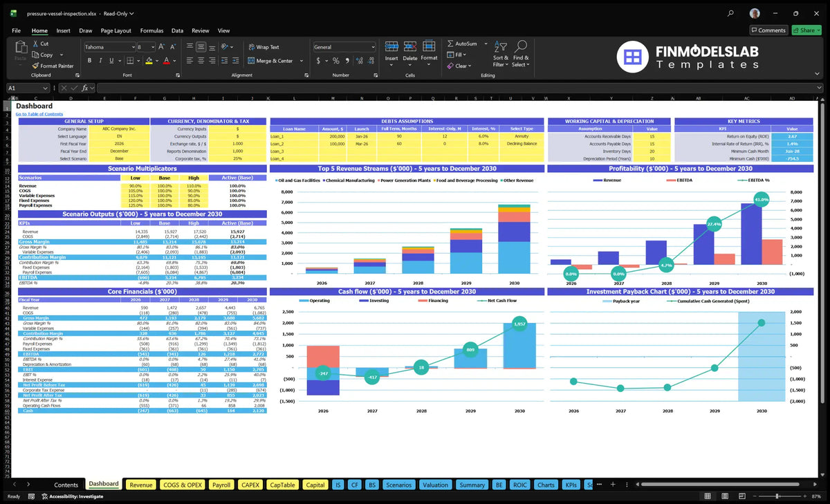Viewport: 830px width, 504px height.
Task: Click the search magnifier in title bar
Action: 731,13
